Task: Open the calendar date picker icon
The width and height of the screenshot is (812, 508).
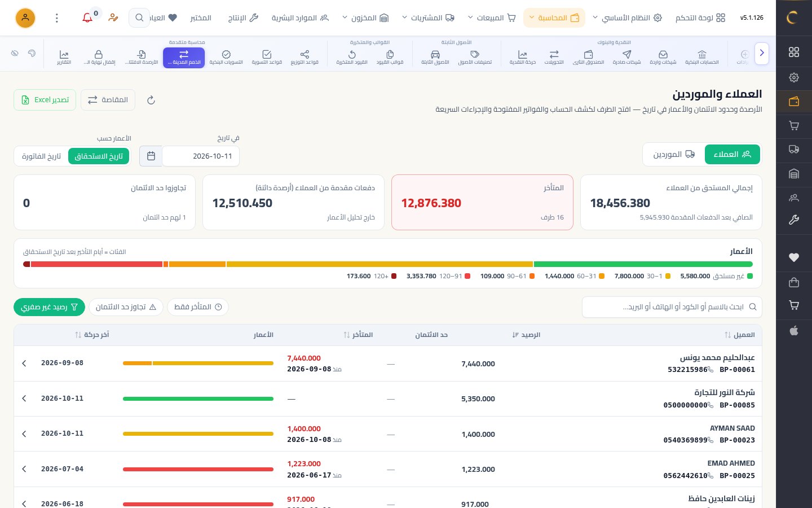Action: [x=151, y=156]
